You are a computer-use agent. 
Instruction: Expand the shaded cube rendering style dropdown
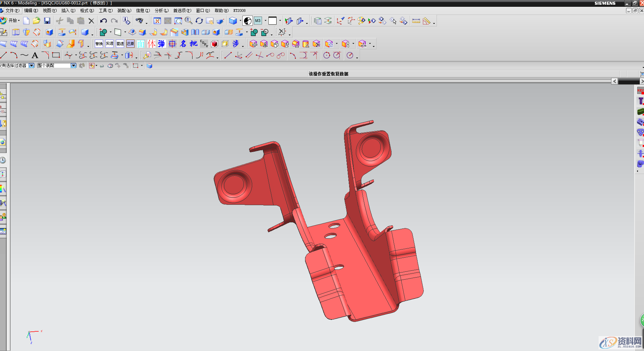coord(240,21)
